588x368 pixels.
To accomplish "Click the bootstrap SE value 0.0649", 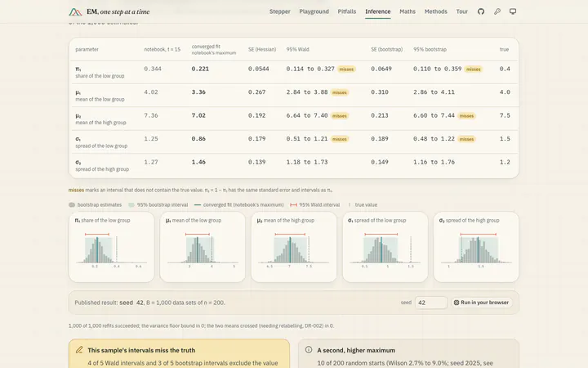I will [x=381, y=69].
